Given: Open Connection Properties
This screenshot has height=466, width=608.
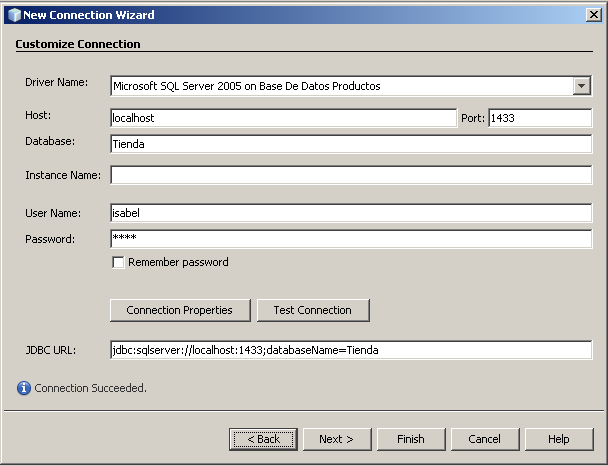Looking at the screenshot, I should coord(180,310).
